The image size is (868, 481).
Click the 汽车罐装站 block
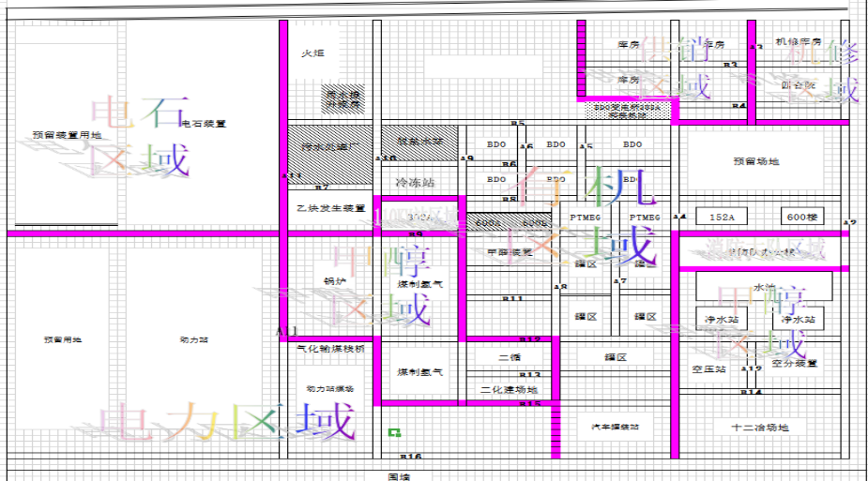(615, 427)
